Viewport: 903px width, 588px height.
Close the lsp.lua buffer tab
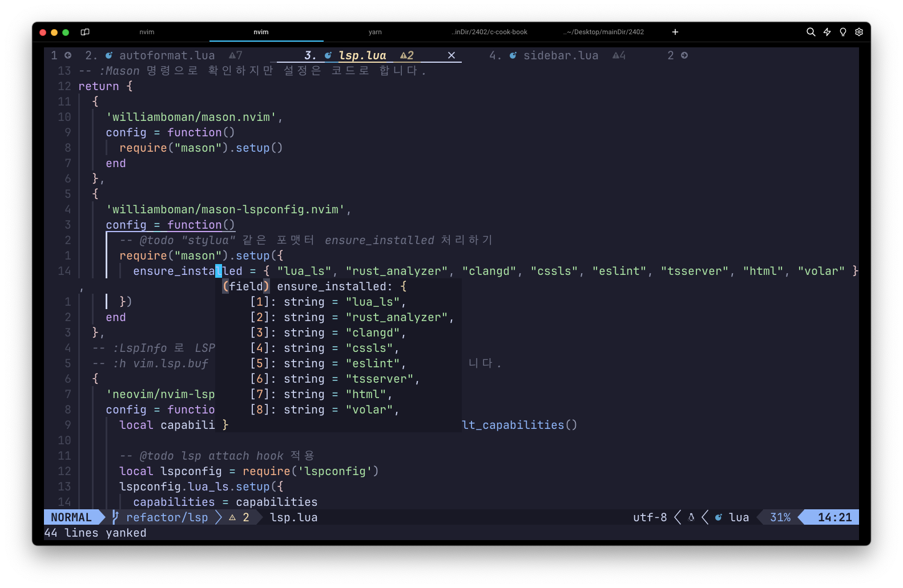tap(451, 55)
